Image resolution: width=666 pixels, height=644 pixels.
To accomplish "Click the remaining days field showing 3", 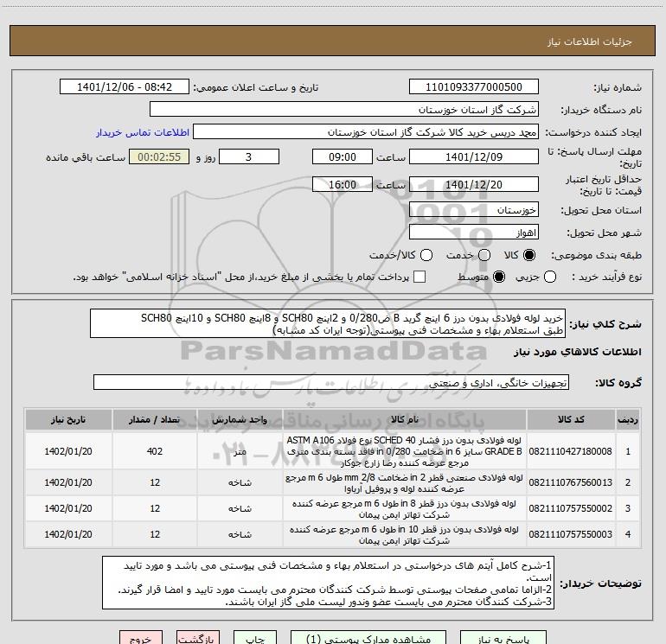I will tap(249, 157).
